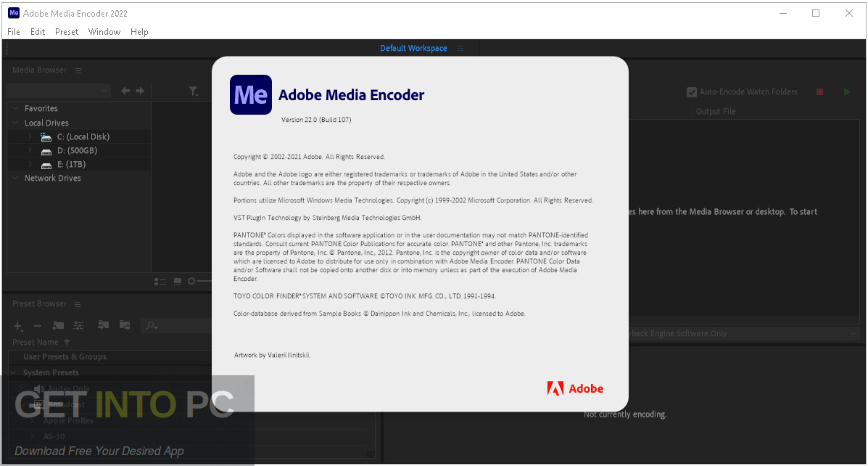Open the Preset Browser panel menu
Viewport: 868px width, 466px height.
click(78, 304)
